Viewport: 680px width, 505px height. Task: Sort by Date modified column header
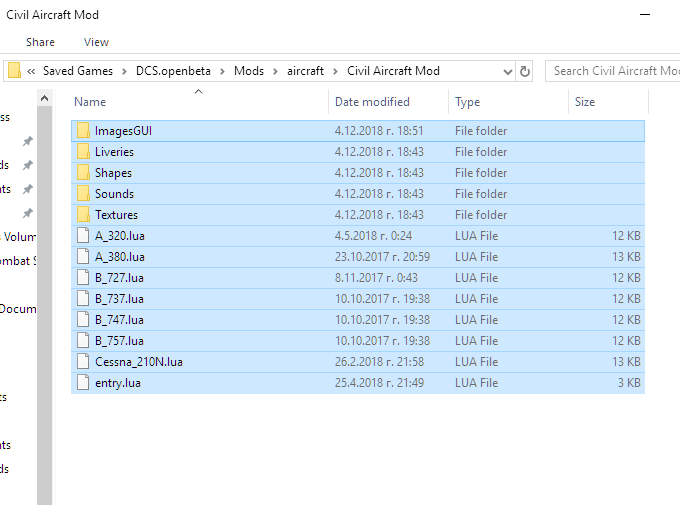point(389,102)
